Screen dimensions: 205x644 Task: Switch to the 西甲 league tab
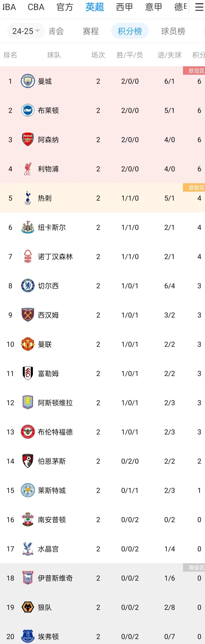click(124, 7)
